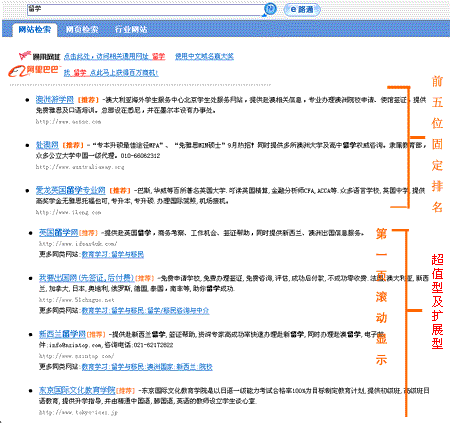Open the 东京国际文化教育学院 search result
Image resolution: width=450 pixels, height=423 pixels.
pos(77,390)
